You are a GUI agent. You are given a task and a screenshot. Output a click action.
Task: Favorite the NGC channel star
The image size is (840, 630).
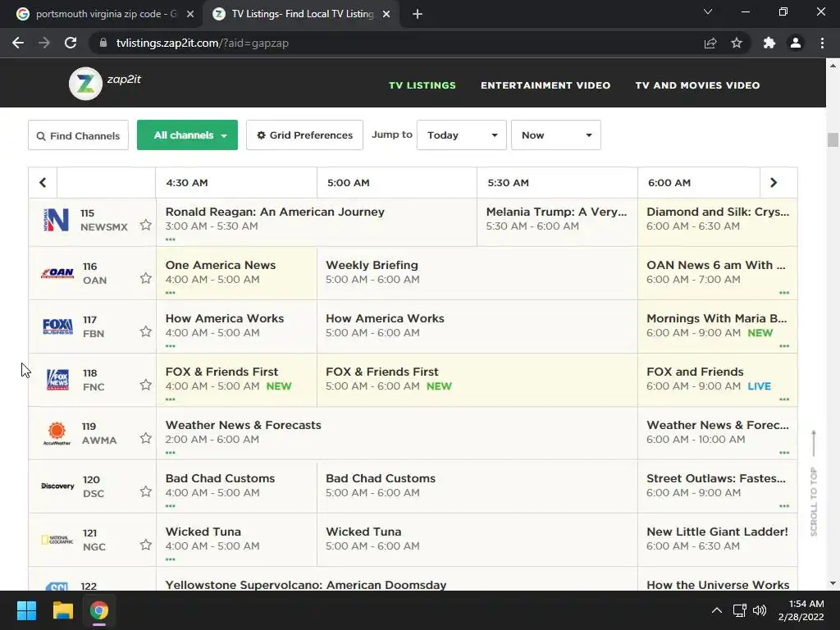coord(146,545)
